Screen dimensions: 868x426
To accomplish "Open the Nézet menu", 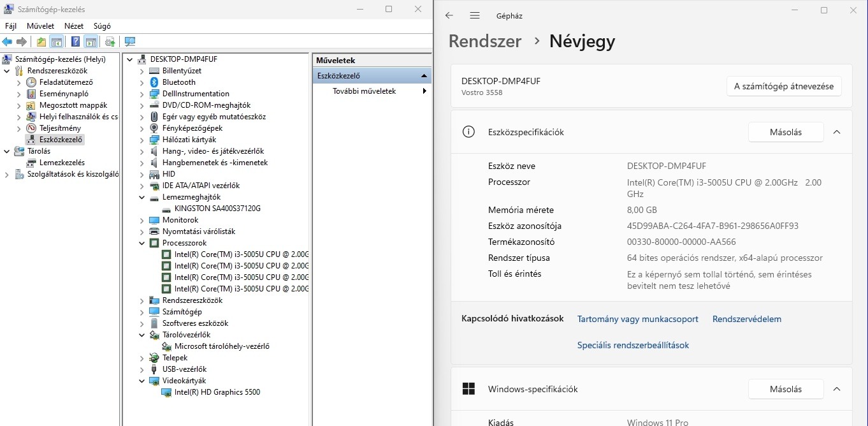I will pyautogui.click(x=74, y=26).
